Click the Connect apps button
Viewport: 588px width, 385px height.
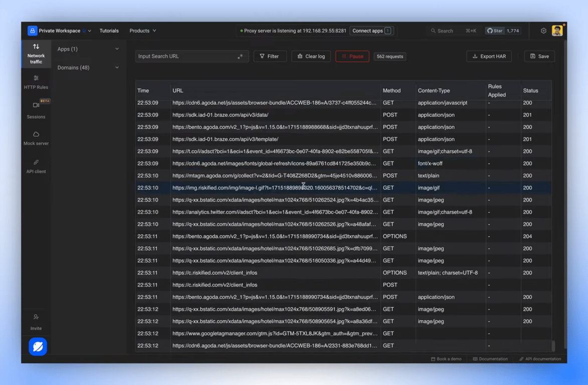click(x=371, y=31)
